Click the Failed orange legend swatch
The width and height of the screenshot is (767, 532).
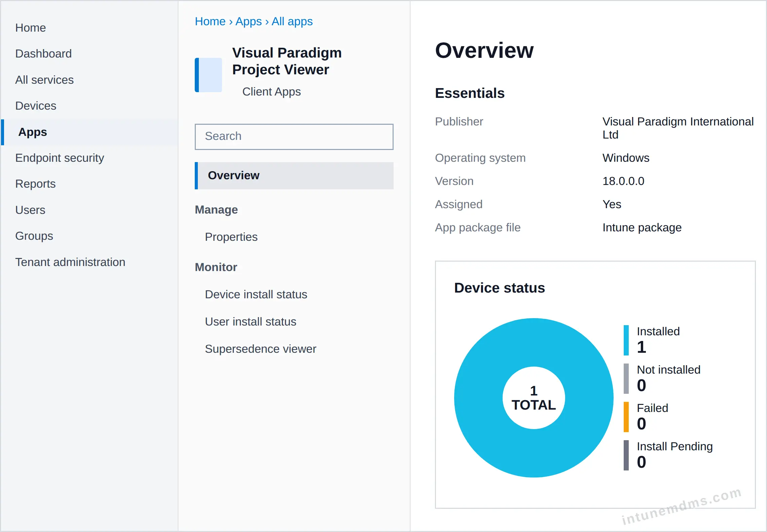coord(626,417)
